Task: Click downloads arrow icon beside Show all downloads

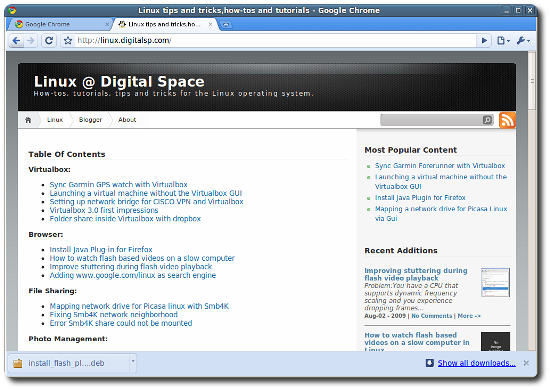Action: [x=430, y=363]
